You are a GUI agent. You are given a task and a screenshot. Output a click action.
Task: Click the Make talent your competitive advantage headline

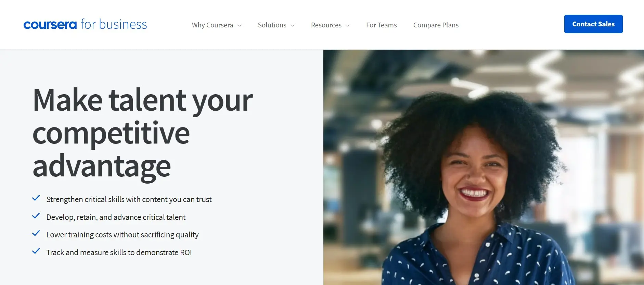(143, 133)
